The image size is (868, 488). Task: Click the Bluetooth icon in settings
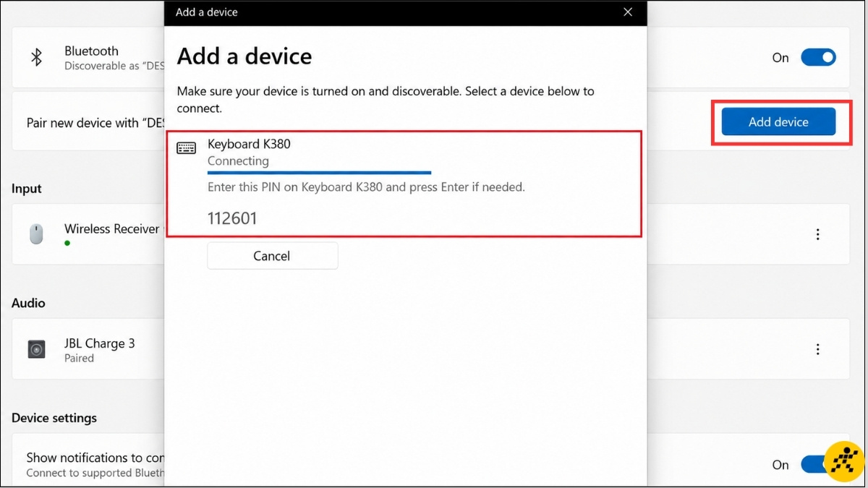(36, 58)
